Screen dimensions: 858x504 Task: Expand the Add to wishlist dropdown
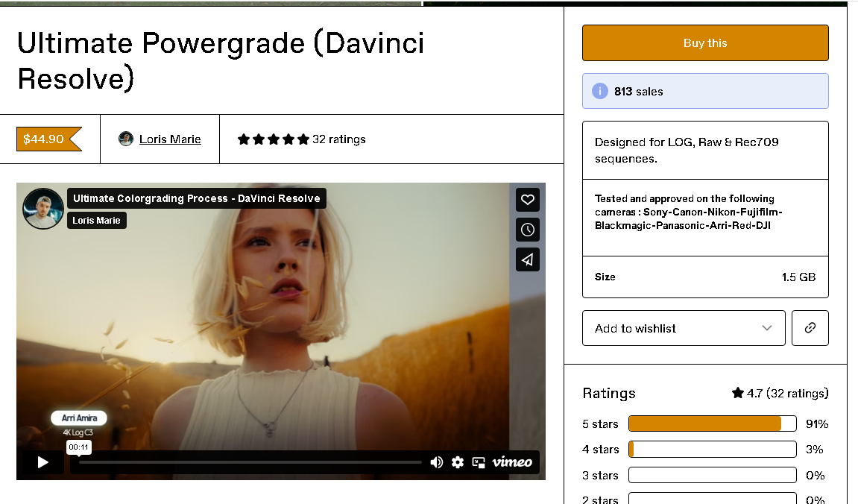684,328
